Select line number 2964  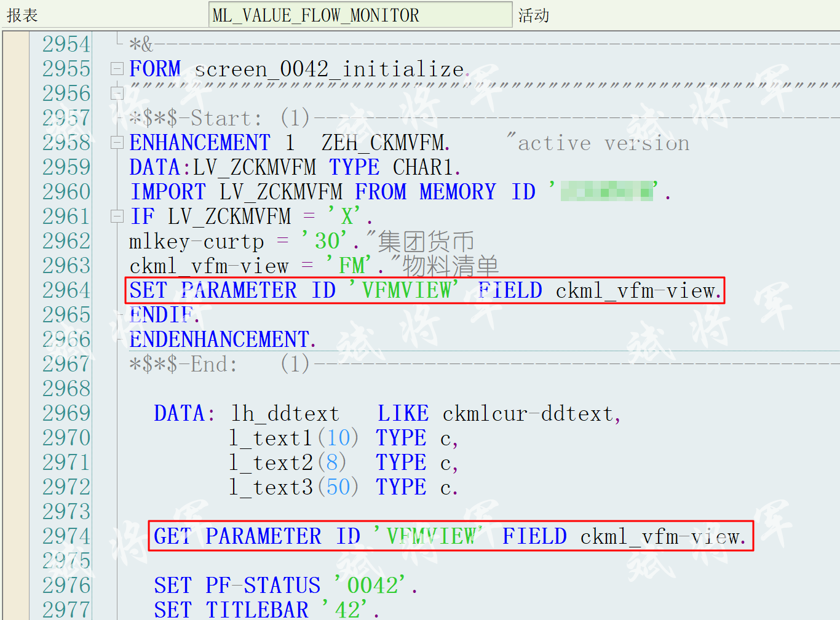click(66, 290)
